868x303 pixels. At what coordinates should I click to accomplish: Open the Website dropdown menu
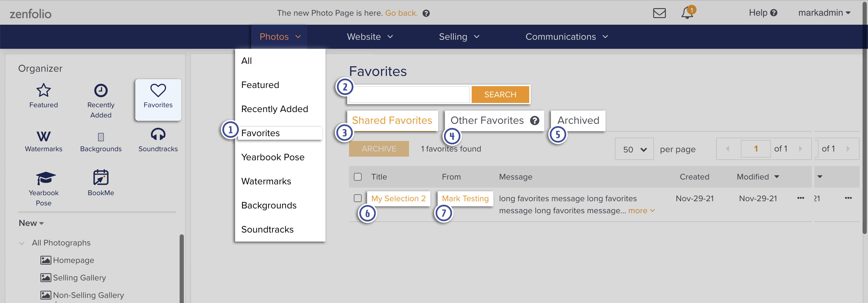pos(370,37)
